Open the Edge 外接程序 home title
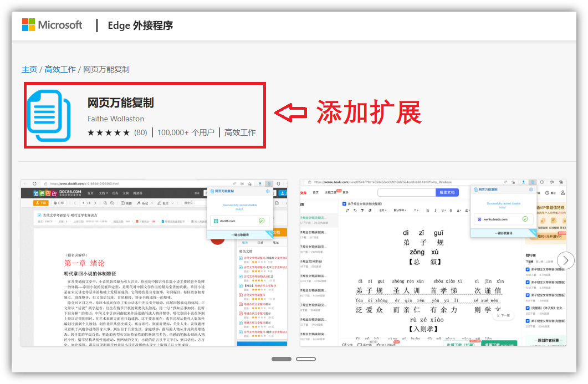The image size is (588, 384). pos(140,25)
